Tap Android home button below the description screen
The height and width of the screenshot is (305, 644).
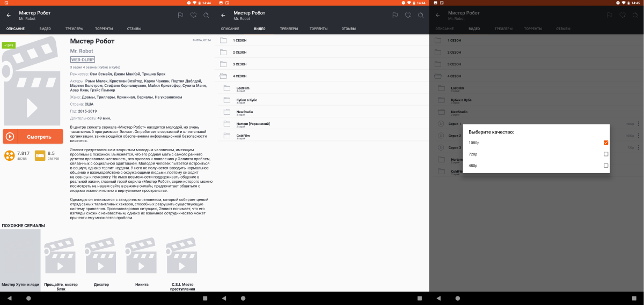click(x=28, y=298)
